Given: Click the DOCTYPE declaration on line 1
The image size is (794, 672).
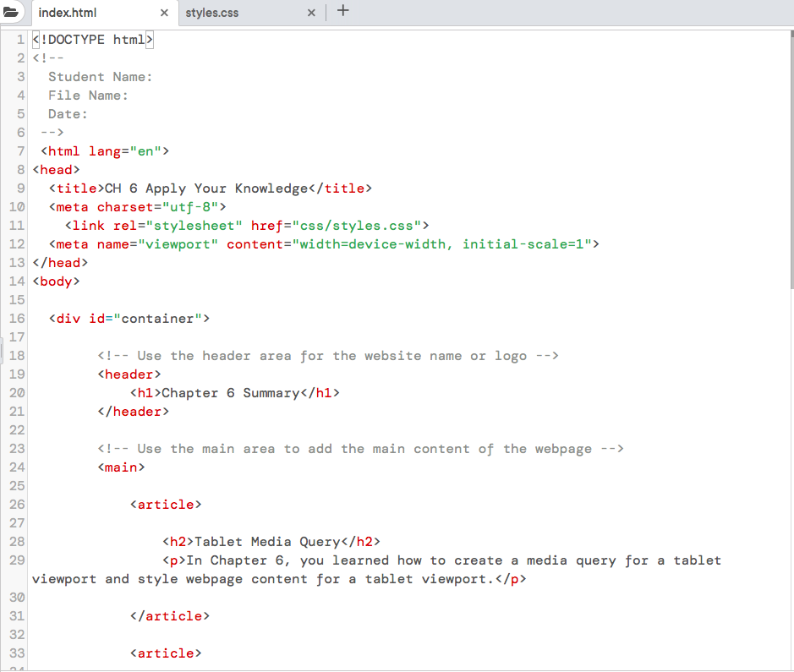Looking at the screenshot, I should coord(89,39).
